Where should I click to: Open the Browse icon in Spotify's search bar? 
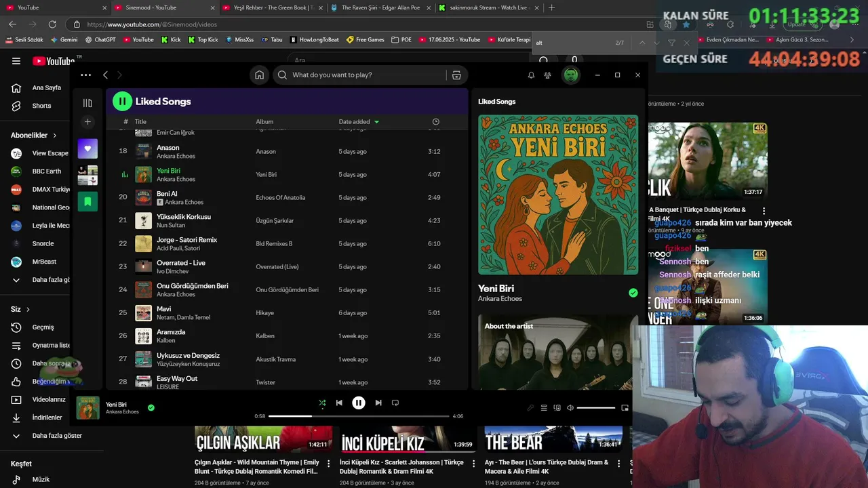[456, 75]
